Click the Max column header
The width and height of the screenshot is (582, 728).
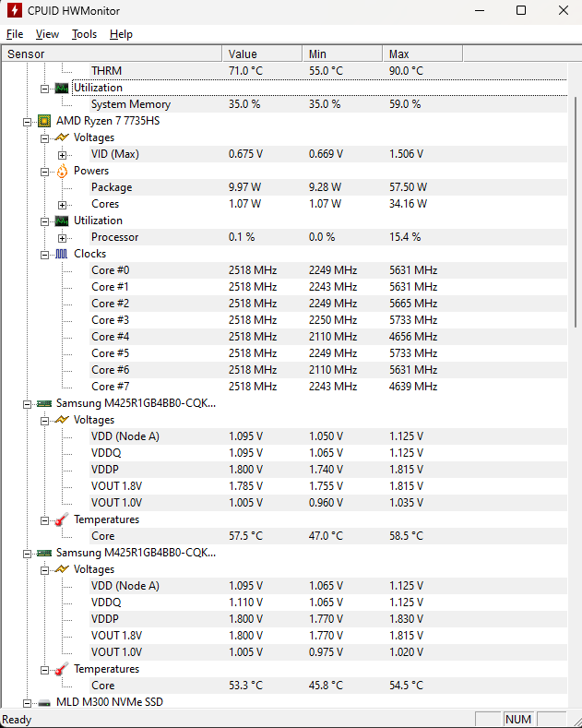coord(422,54)
